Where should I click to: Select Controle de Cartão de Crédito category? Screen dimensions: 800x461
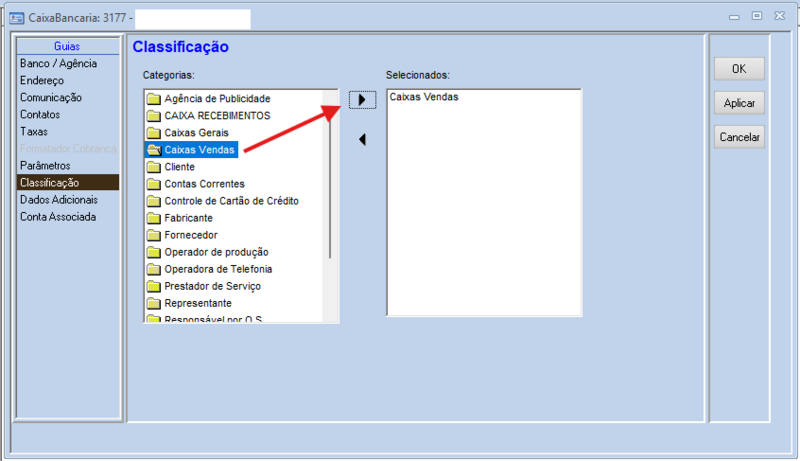232,201
